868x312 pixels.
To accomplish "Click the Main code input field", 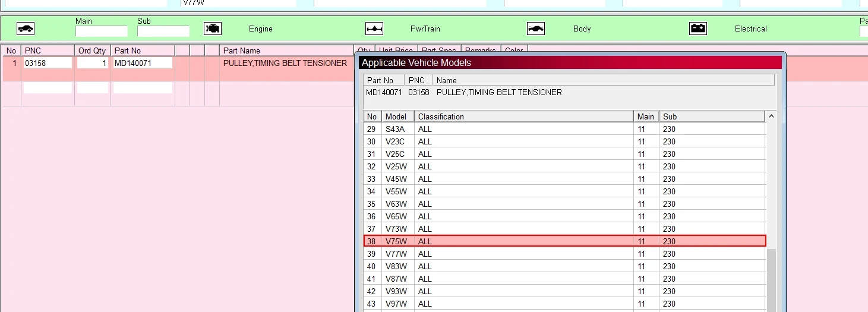I will click(102, 31).
